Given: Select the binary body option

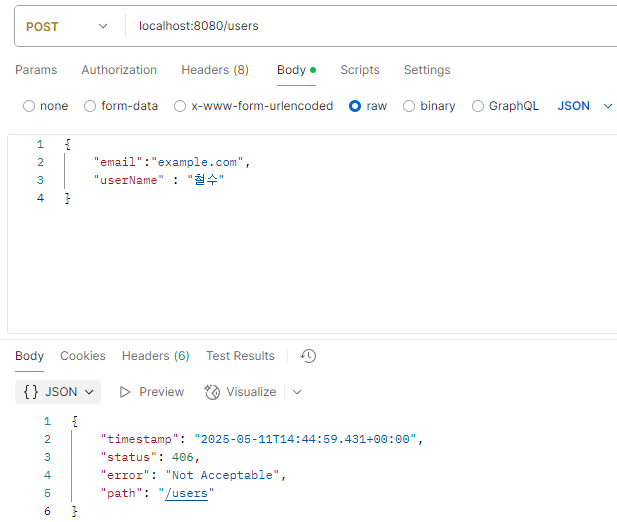Looking at the screenshot, I should coord(429,106).
